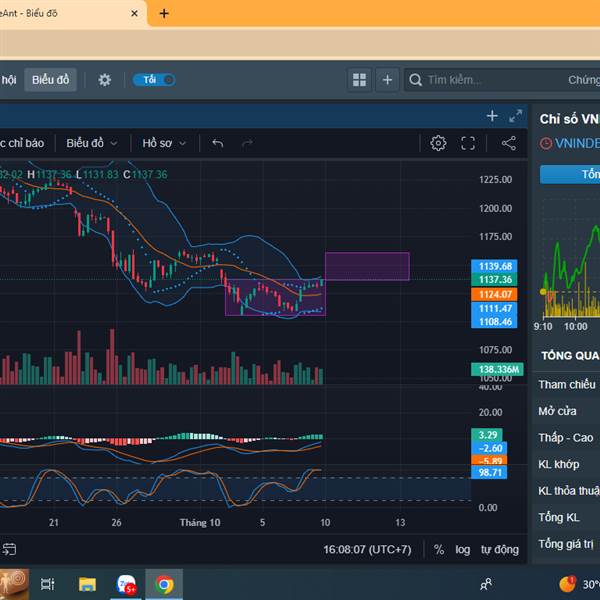Add a new chart panel with plus icon
The width and height of the screenshot is (600, 600).
tap(492, 116)
